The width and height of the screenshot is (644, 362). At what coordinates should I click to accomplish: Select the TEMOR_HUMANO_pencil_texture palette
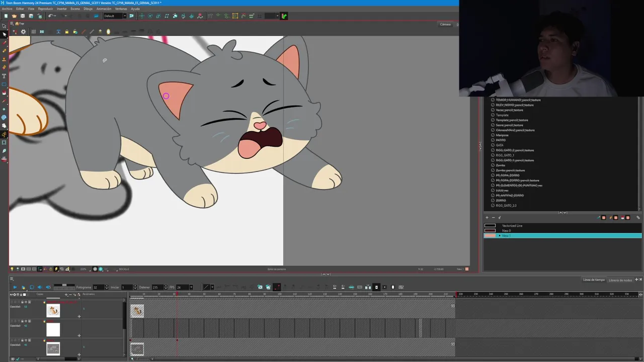518,100
